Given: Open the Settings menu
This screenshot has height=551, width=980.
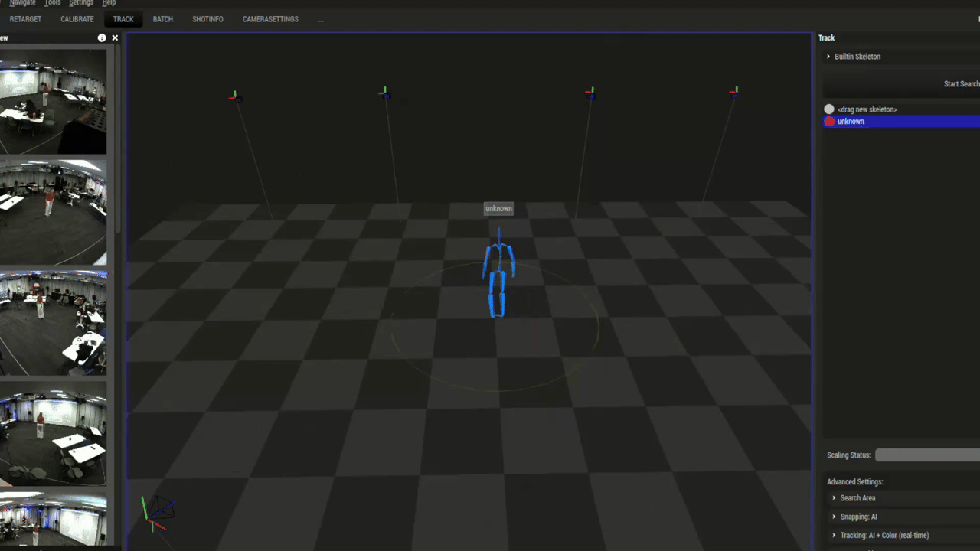Looking at the screenshot, I should 81,3.
